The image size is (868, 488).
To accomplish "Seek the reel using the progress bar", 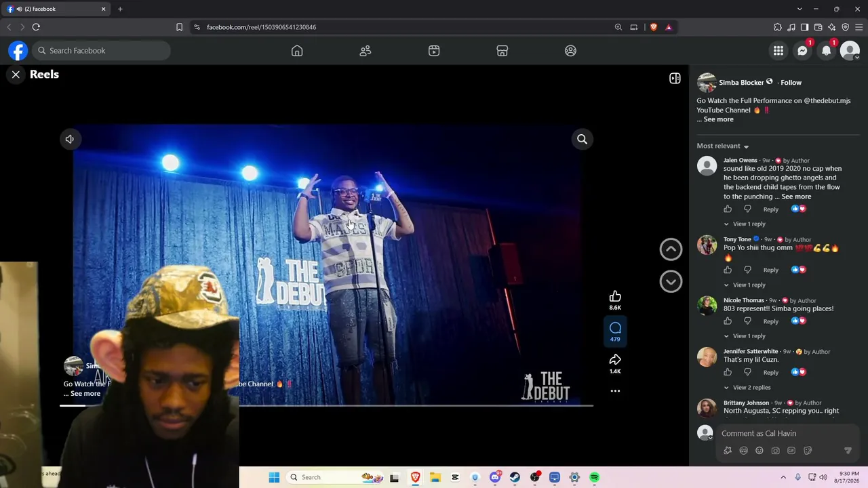I will 326,405.
